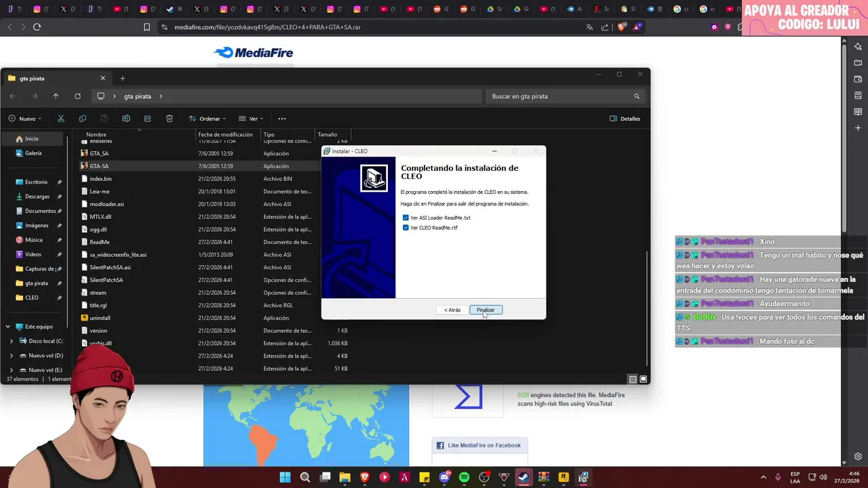Viewport: 868px width, 488px height.
Task: Switch Explorer to thumbnails view icon bottom right
Action: [644, 379]
